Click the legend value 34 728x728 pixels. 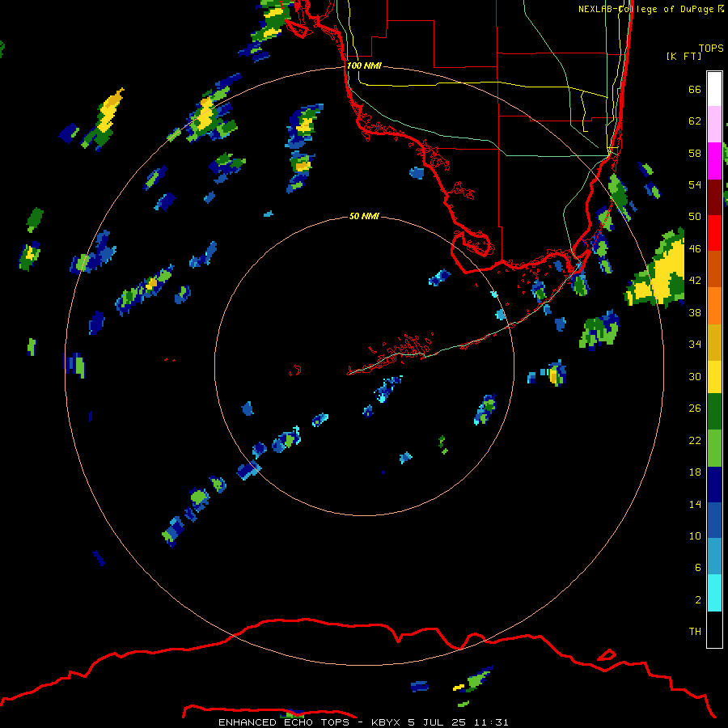695,345
